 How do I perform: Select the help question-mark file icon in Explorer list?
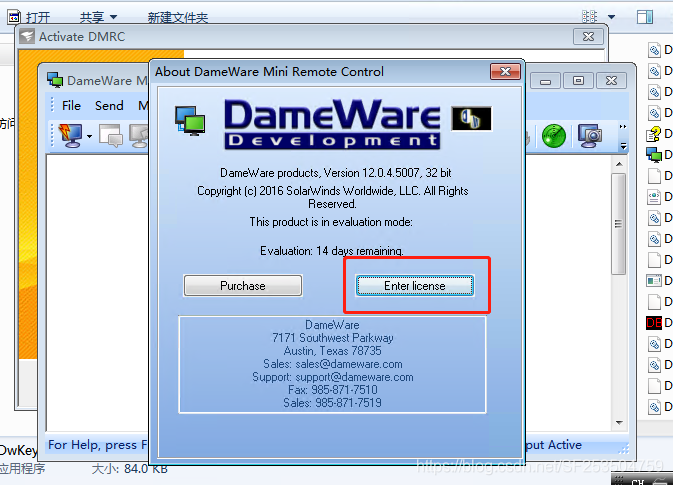pyautogui.click(x=654, y=134)
